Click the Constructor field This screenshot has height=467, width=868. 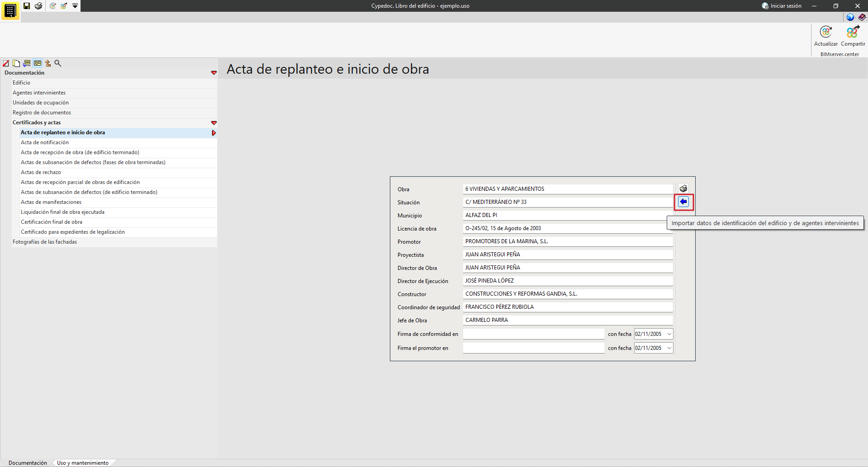(568, 294)
